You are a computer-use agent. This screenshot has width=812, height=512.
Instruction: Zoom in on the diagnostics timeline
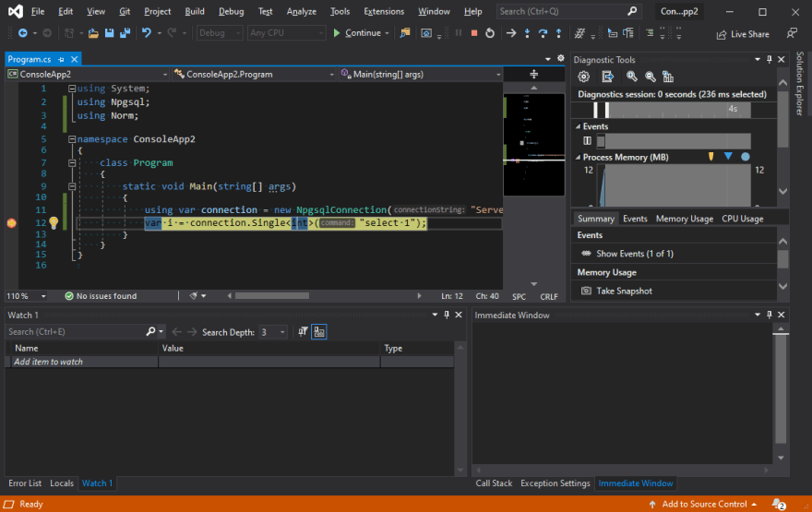[x=632, y=77]
